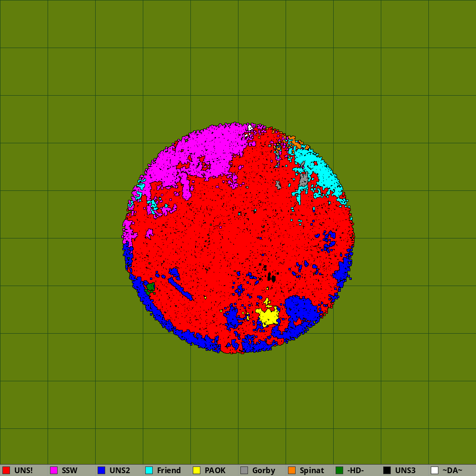This screenshot has height=476, width=476.
Task: Select the orange Spinat legend swatch
Action: (292, 470)
